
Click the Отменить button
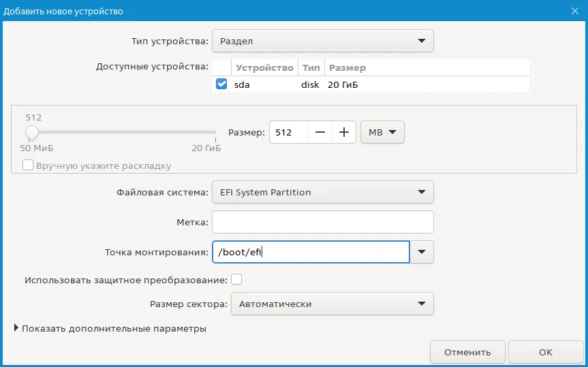coord(467,353)
